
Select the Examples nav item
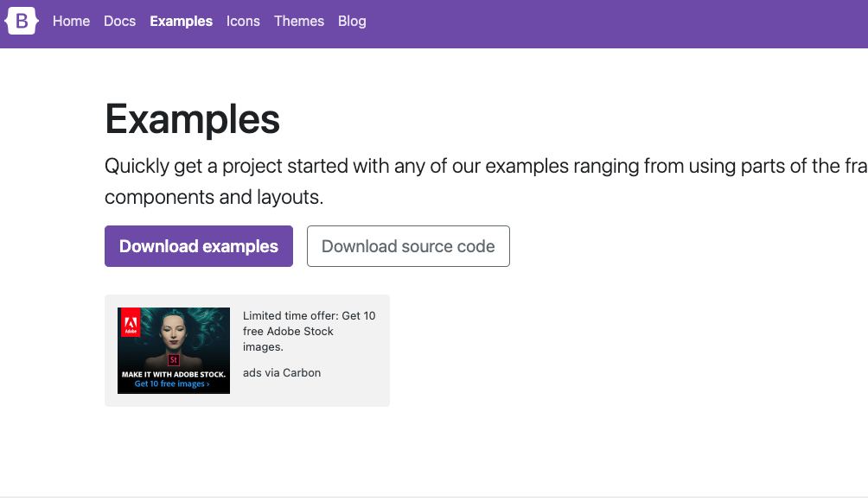181,21
